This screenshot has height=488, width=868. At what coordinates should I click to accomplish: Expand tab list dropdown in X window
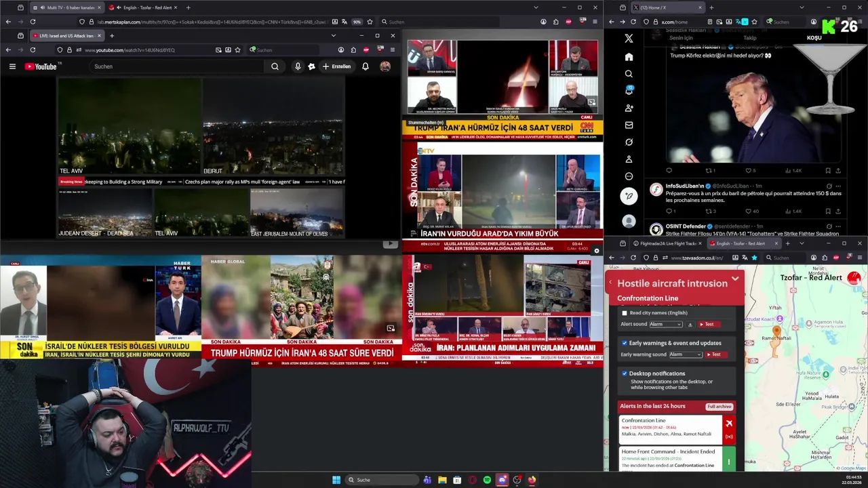click(802, 7)
